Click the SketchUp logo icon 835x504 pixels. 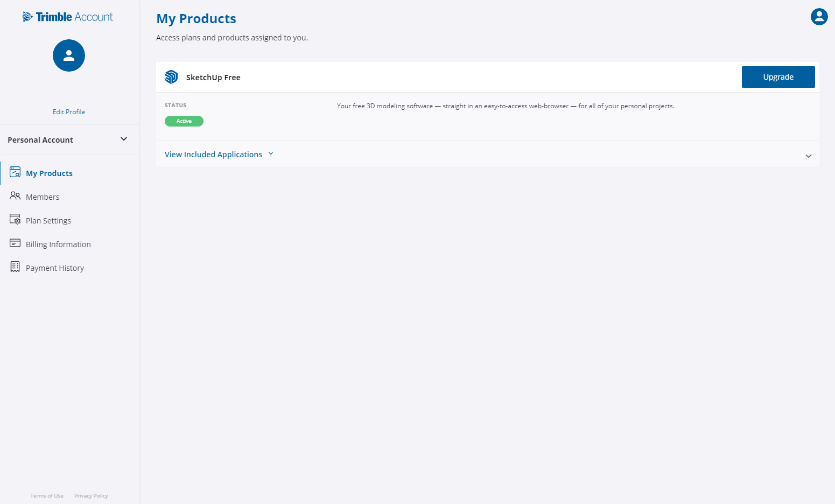[x=171, y=77]
